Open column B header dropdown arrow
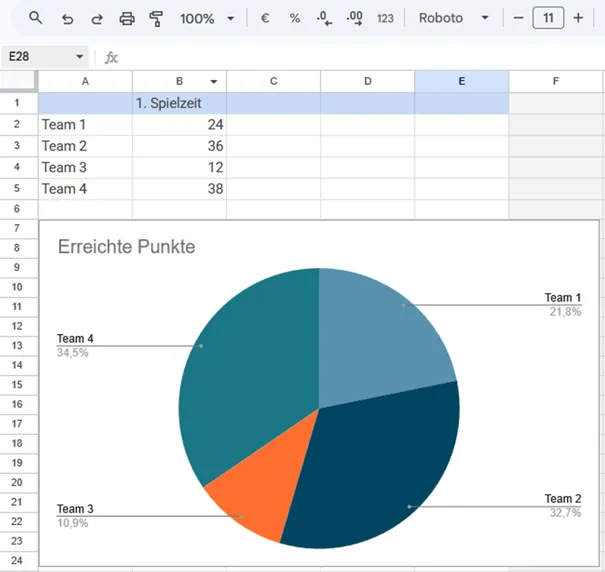The width and height of the screenshot is (605, 572). point(213,81)
